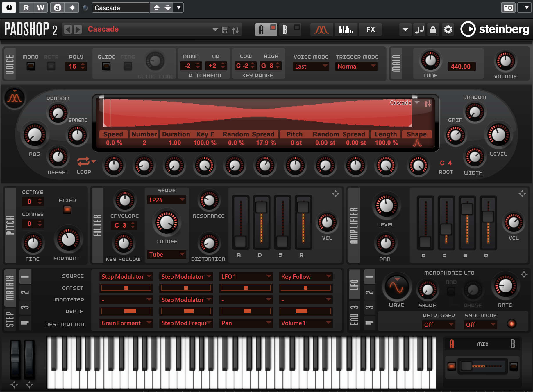Open the Trigger Mode Normal dropdown

click(356, 66)
